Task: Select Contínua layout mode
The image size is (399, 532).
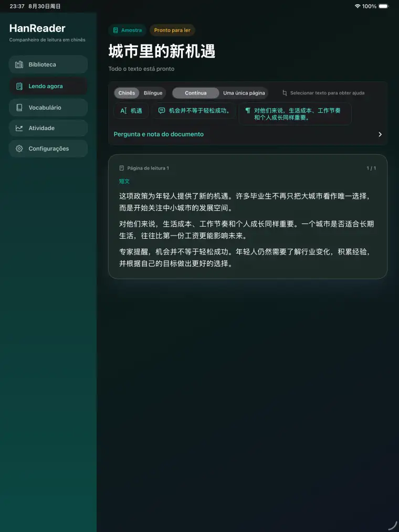Action: (x=196, y=93)
